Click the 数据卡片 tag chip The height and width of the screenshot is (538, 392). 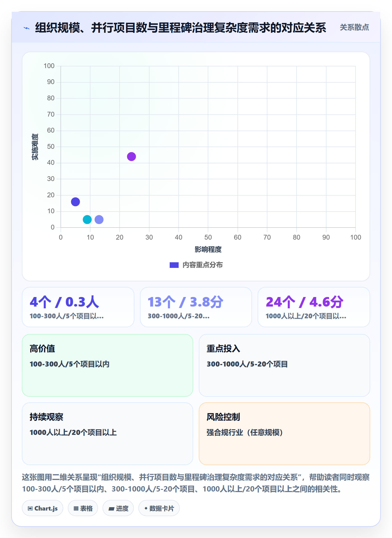(x=159, y=508)
